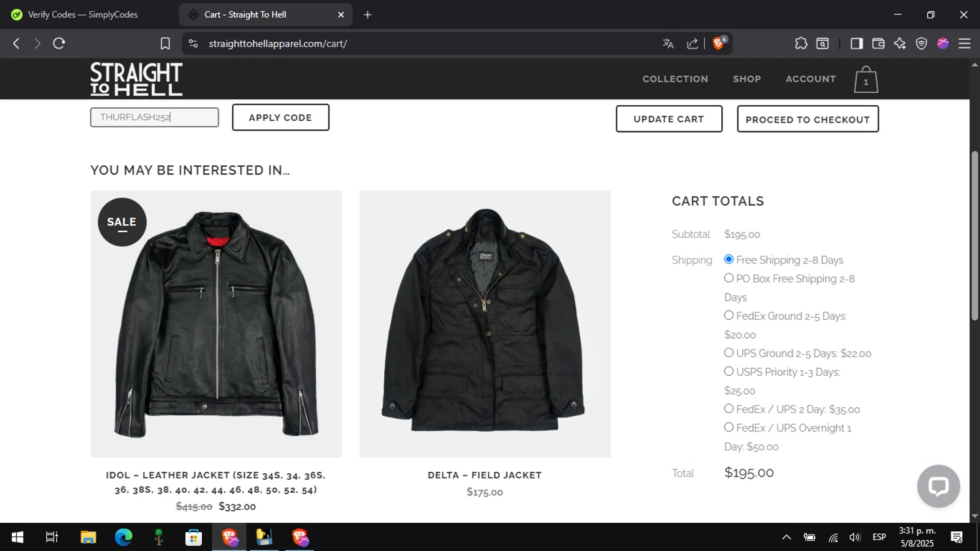Switch to Verify Codes — SimplyCodes tab
980x551 pixels.
(84, 14)
